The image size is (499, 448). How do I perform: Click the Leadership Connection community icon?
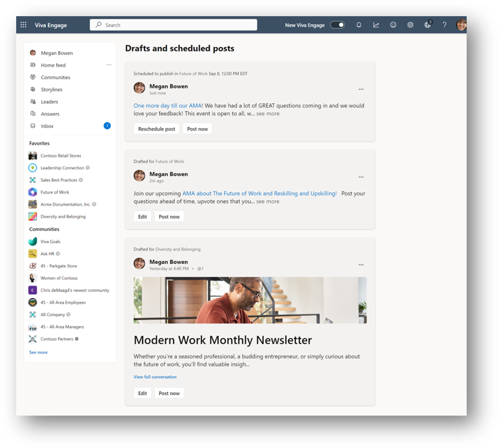point(32,167)
